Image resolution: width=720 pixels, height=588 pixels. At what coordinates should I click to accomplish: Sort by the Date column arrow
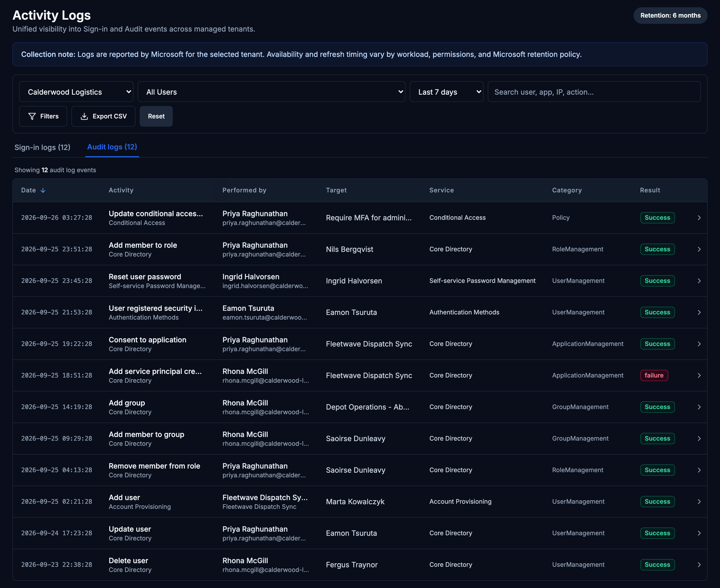click(43, 190)
